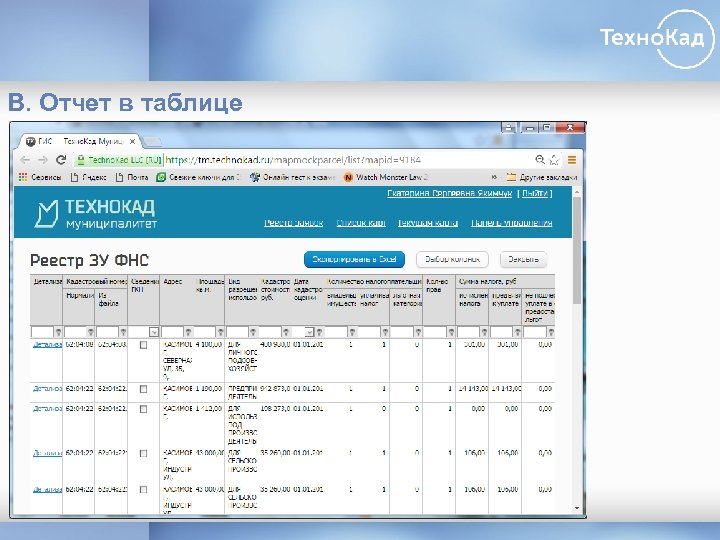Expand the Дата кадастр. оценки filter dropdown
720x540 pixels.
coord(309,332)
